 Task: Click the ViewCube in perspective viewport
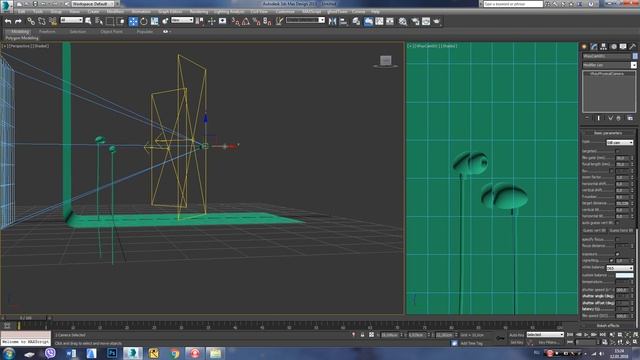pos(386,61)
